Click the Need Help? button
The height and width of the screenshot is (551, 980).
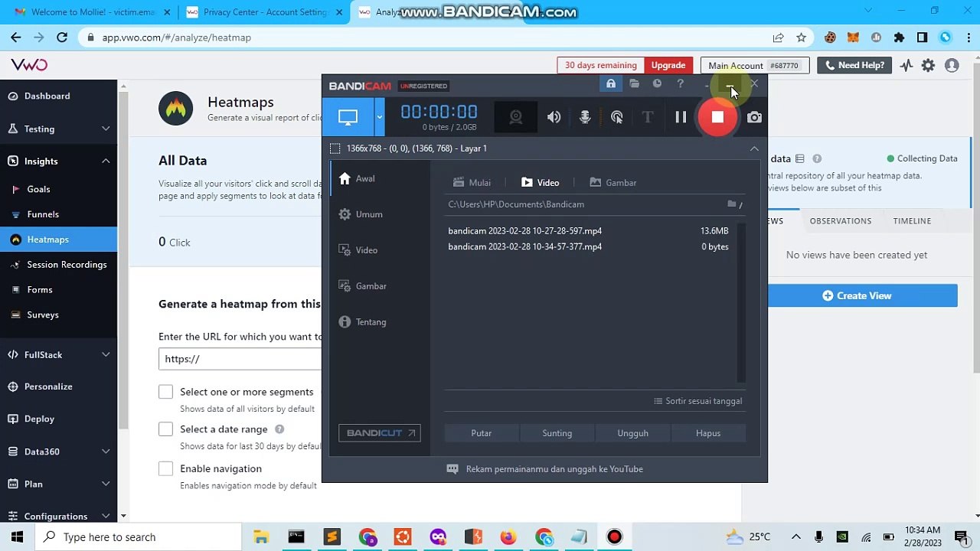tap(854, 65)
